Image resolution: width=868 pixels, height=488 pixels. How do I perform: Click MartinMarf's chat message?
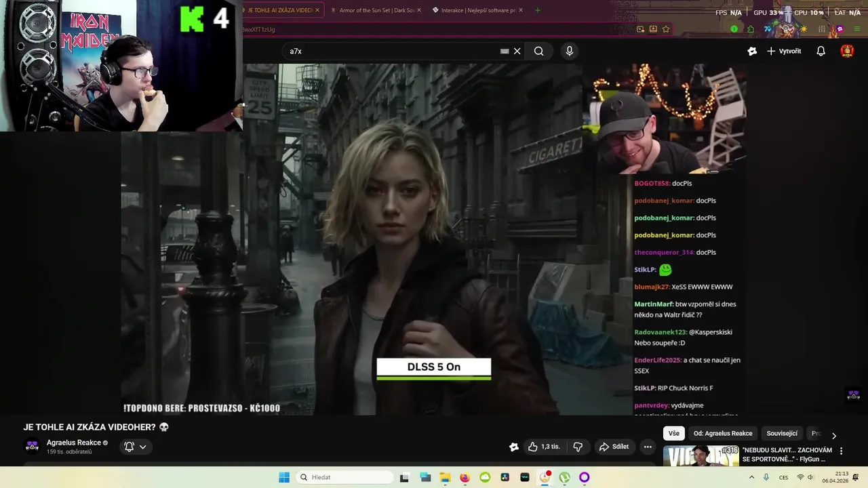[685, 310]
